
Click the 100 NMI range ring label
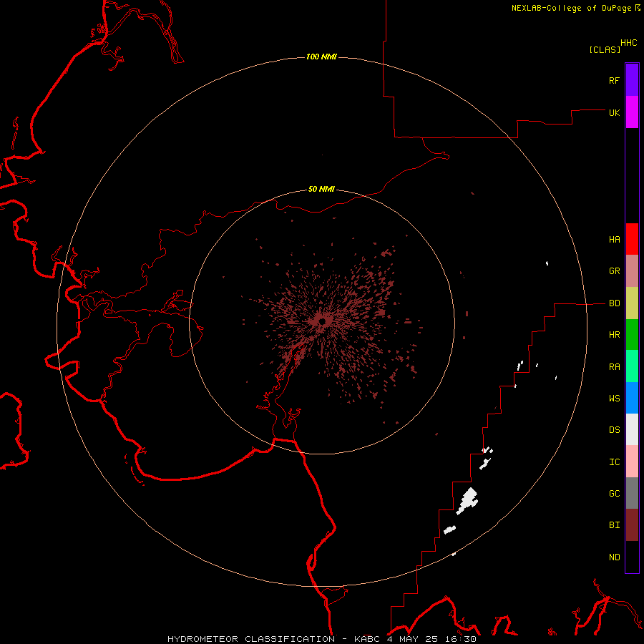pos(321,57)
